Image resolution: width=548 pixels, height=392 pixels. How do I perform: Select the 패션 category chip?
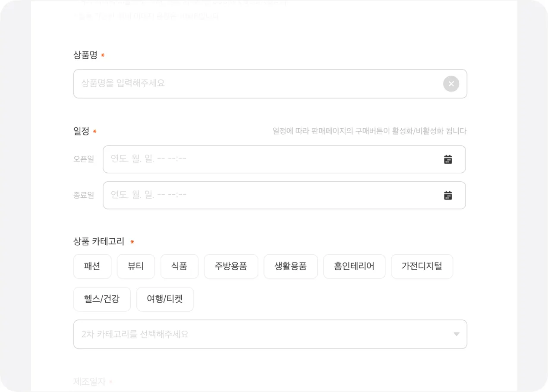click(x=92, y=266)
